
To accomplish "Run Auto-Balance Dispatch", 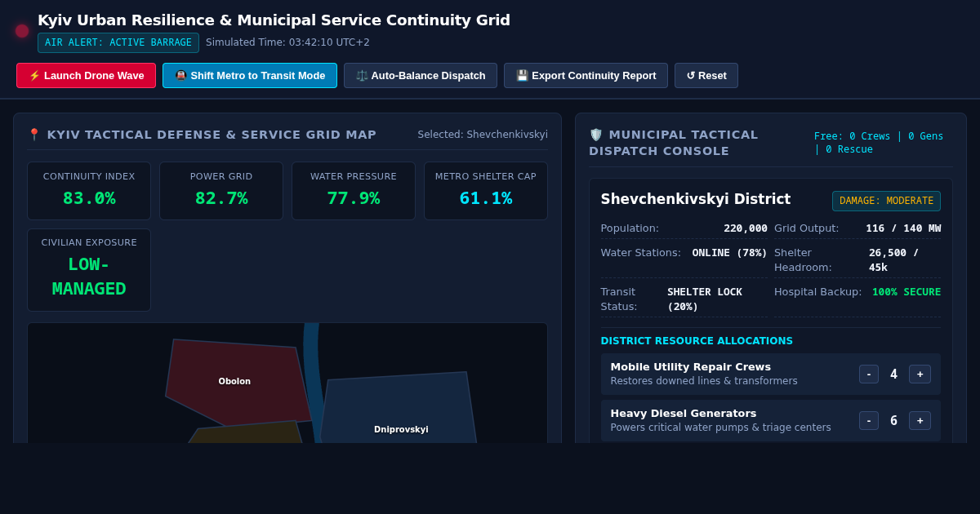I will 421,75.
